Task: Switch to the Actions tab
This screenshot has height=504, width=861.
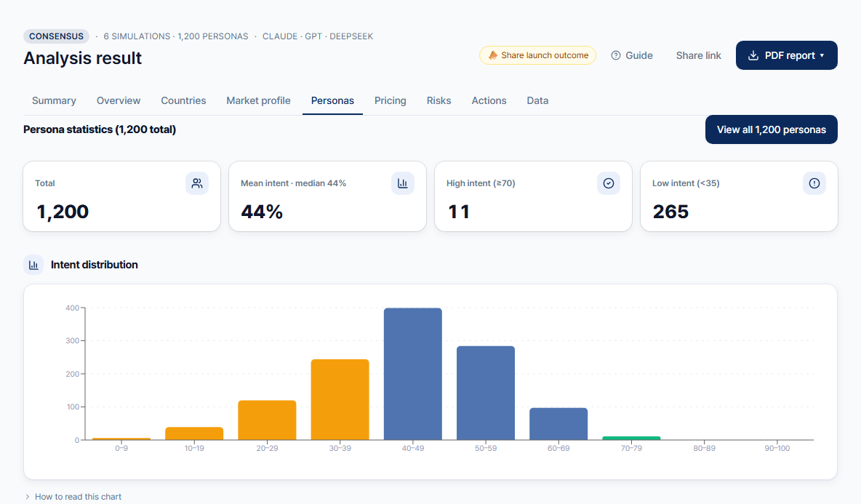Action: 489,100
